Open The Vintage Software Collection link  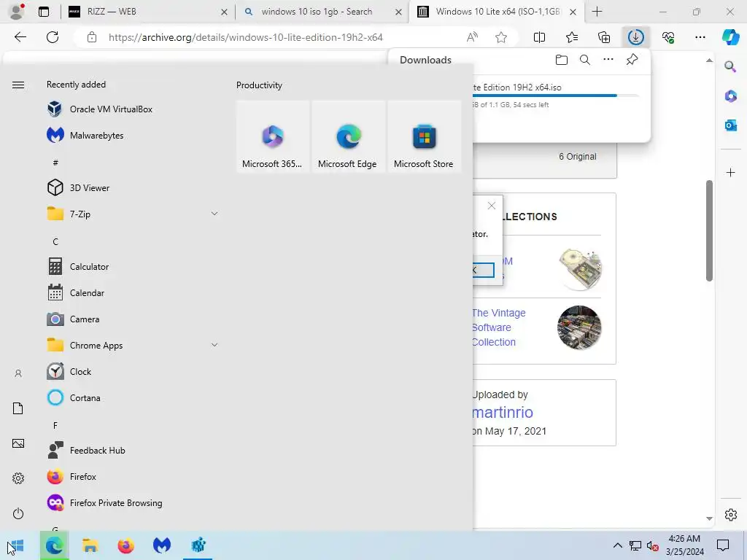pos(498,327)
